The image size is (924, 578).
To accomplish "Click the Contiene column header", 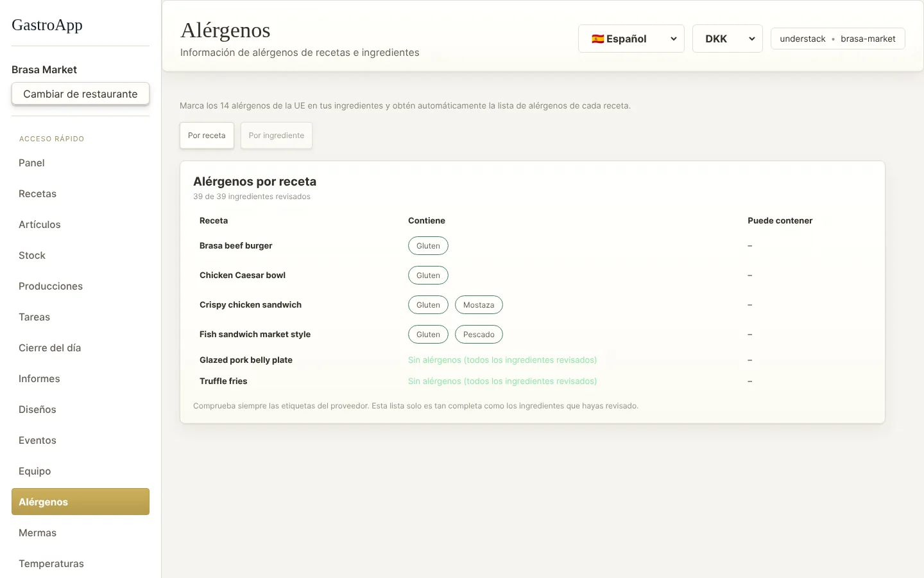I will coord(427,221).
